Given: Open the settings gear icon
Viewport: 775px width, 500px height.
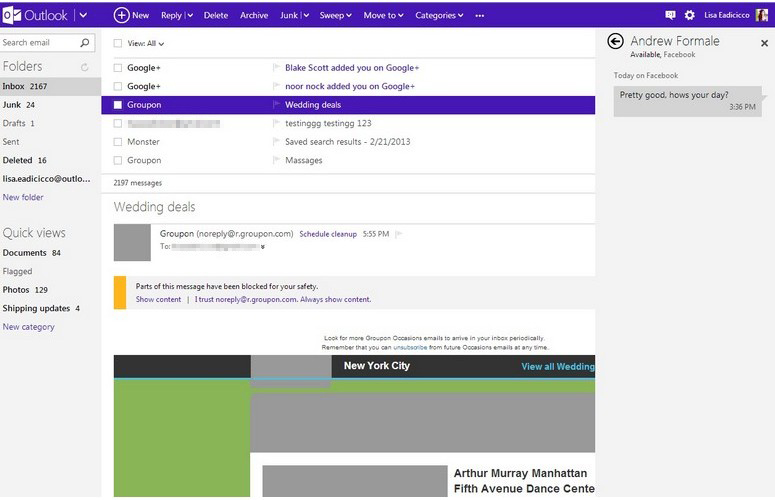Looking at the screenshot, I should (x=689, y=15).
